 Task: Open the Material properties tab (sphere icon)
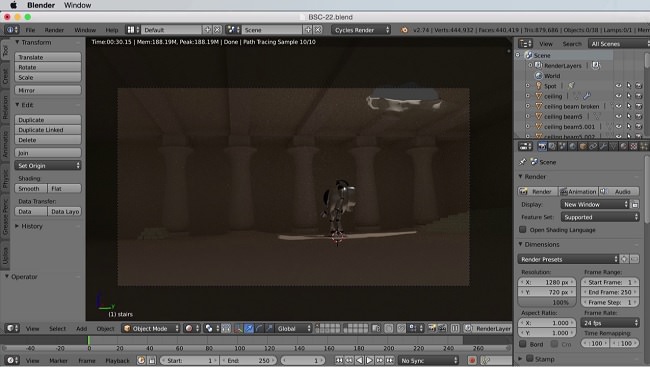pos(623,146)
